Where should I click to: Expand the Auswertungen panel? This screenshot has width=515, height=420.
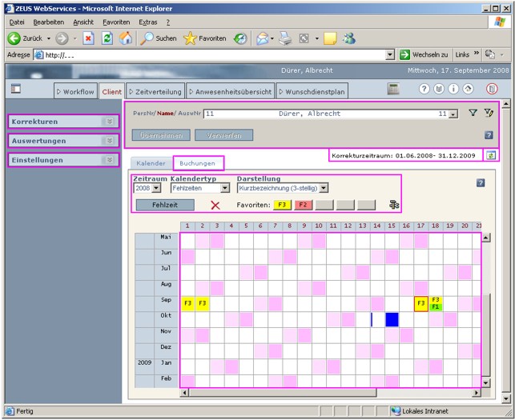pos(111,141)
